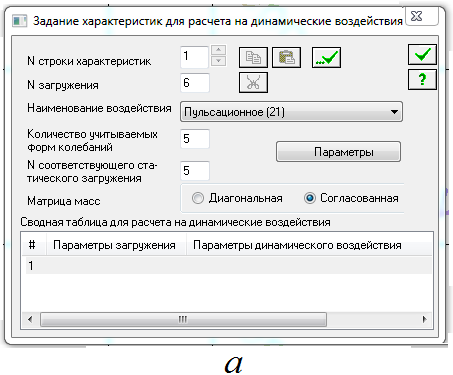Screen dimensions: 453x375
Task: Click the copy row icon button
Action: (253, 58)
